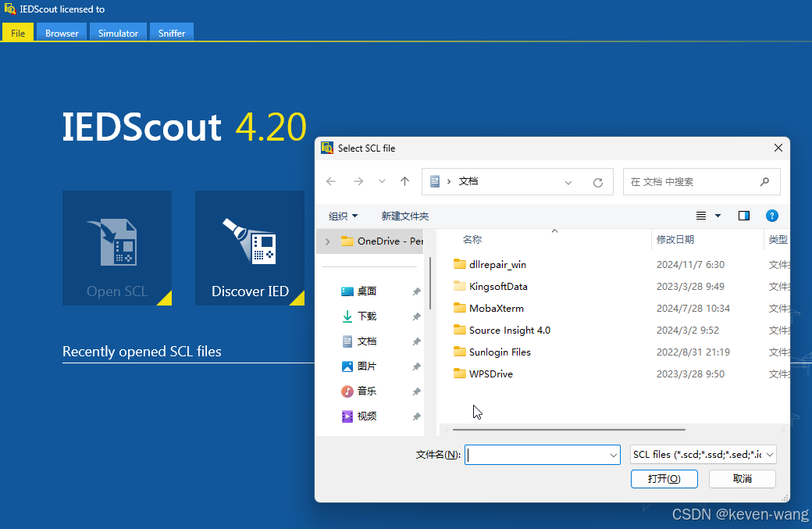Click the IEDScout app icon in title bar

(10, 9)
